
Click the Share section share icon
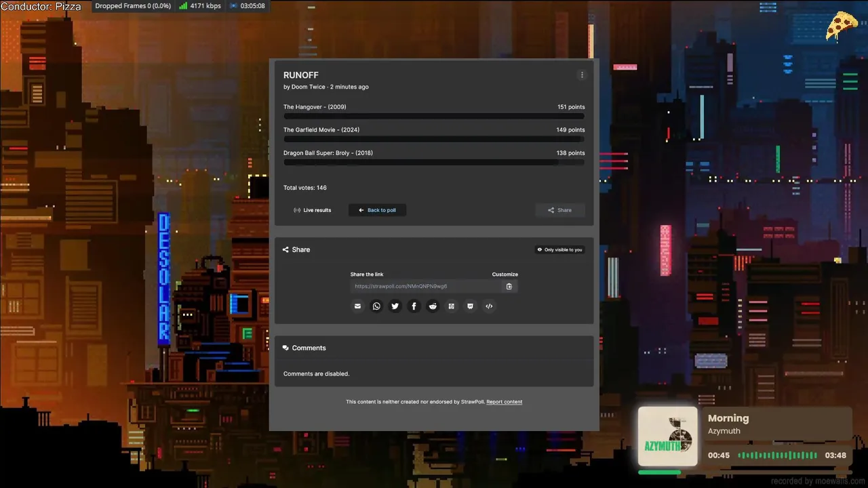[285, 249]
